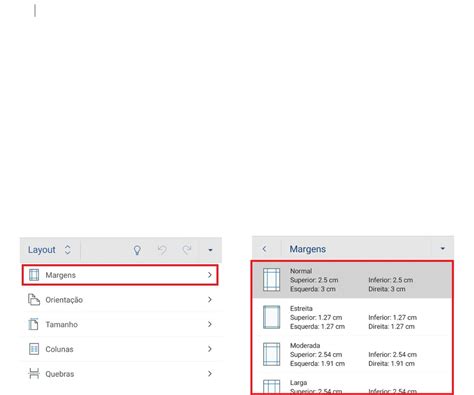Collapse the Margens panel dropdown arrow
474x395 pixels.
pyautogui.click(x=443, y=249)
